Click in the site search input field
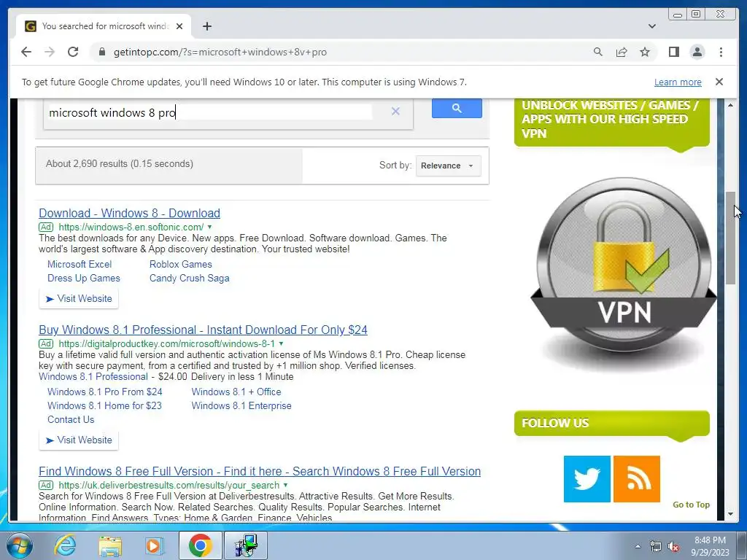The height and width of the screenshot is (560, 747). click(209, 112)
